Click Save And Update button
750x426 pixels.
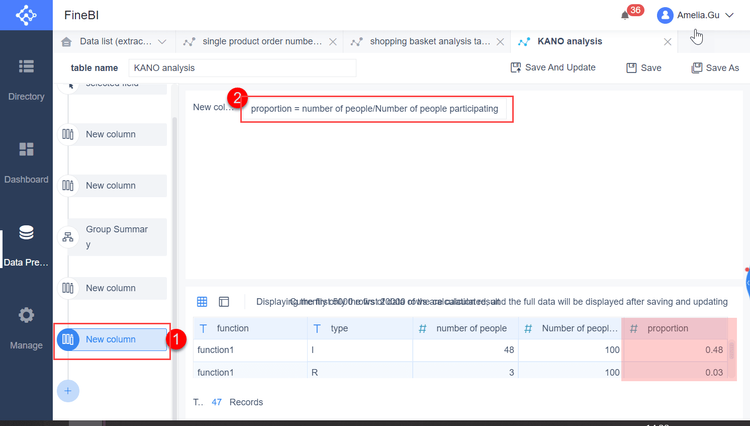553,68
